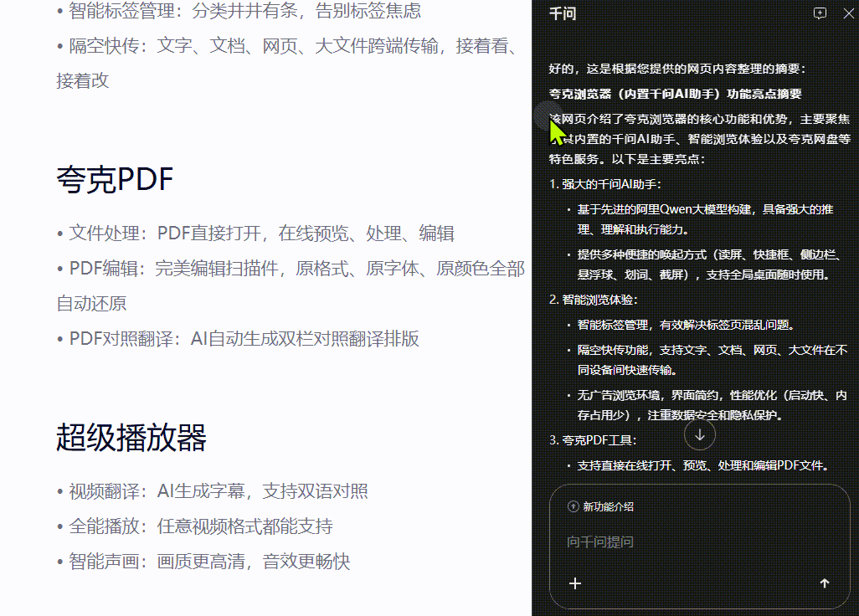
Task: Close the 千问 assistant panel
Action: click(x=849, y=13)
